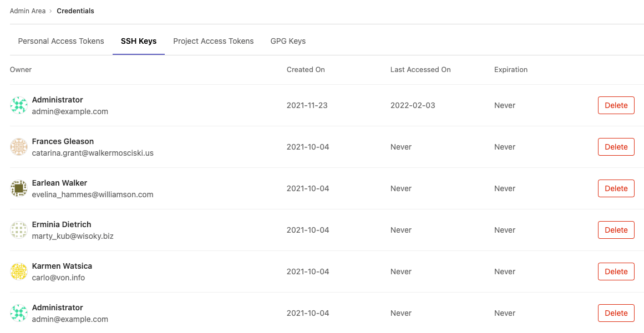Click Erminia Dietrich's avatar image

(x=19, y=230)
